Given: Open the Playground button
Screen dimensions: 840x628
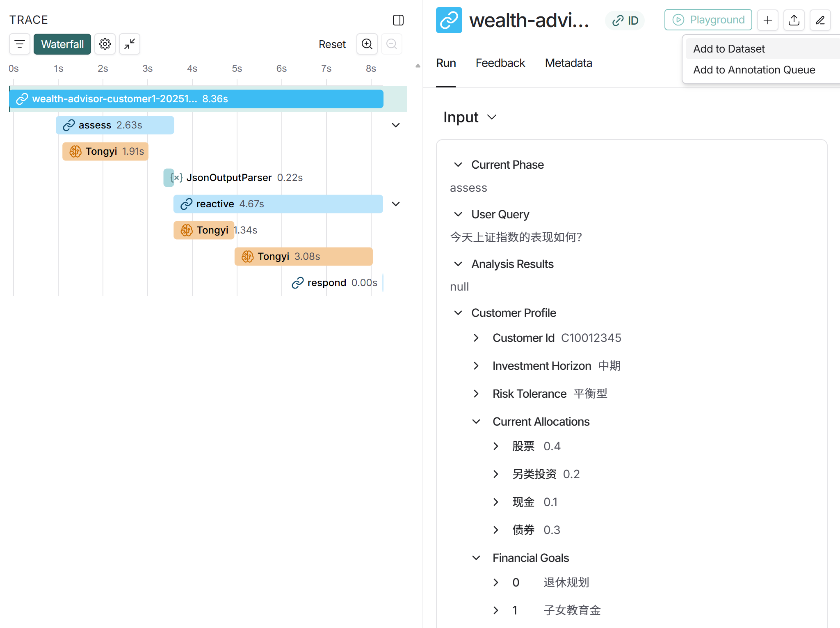Looking at the screenshot, I should tap(708, 20).
